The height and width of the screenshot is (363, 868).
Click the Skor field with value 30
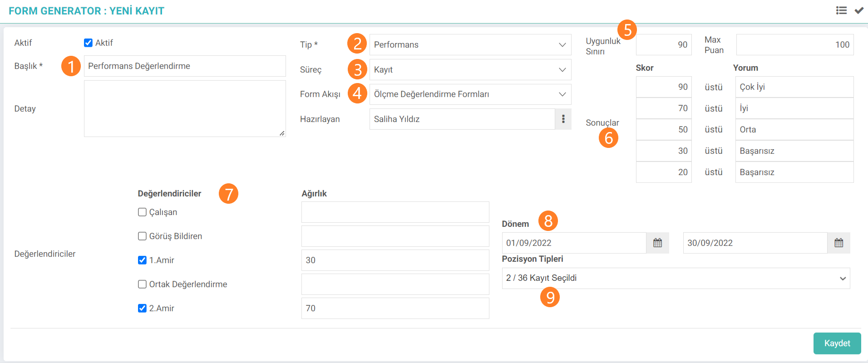tap(664, 151)
